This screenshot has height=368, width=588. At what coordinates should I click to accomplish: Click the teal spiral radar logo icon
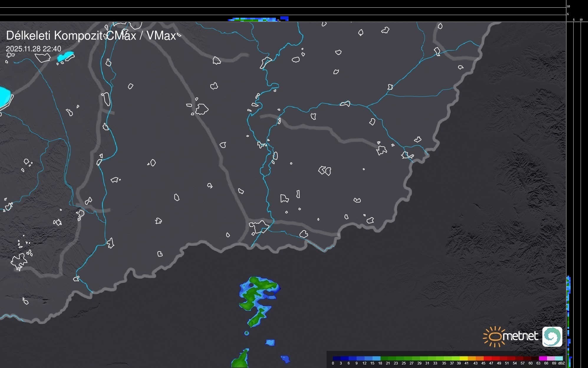tap(552, 336)
